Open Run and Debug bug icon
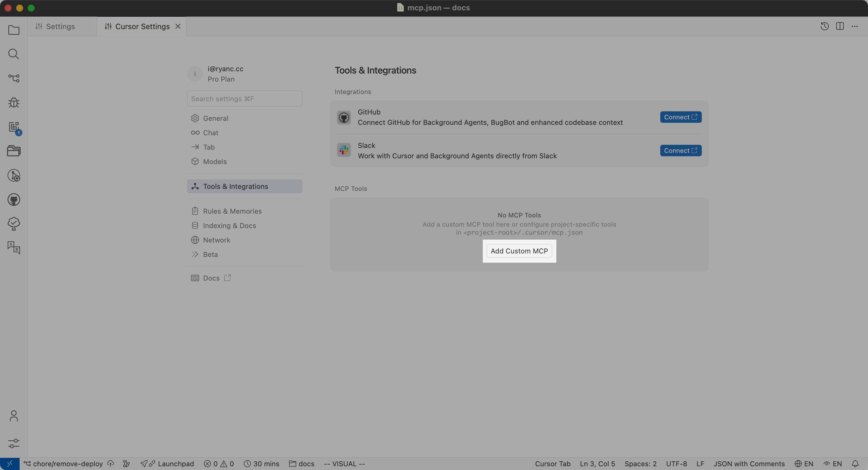Screen dimensions: 868x470 [14, 102]
